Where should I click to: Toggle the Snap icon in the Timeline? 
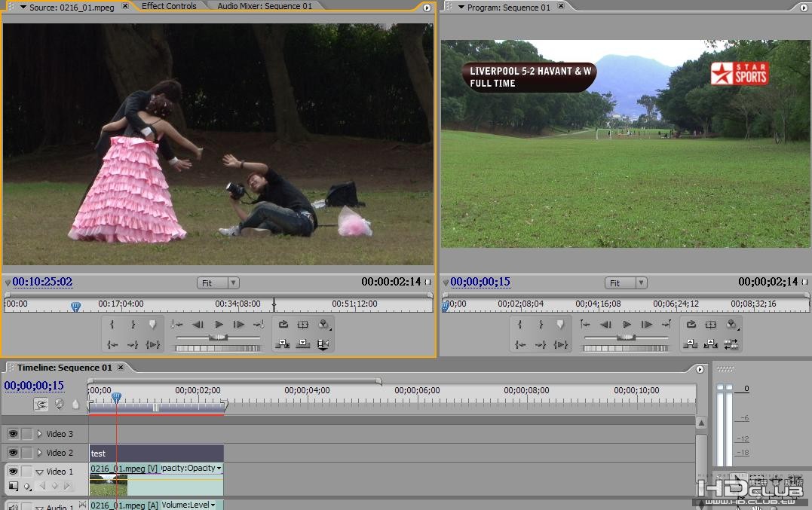(x=41, y=405)
